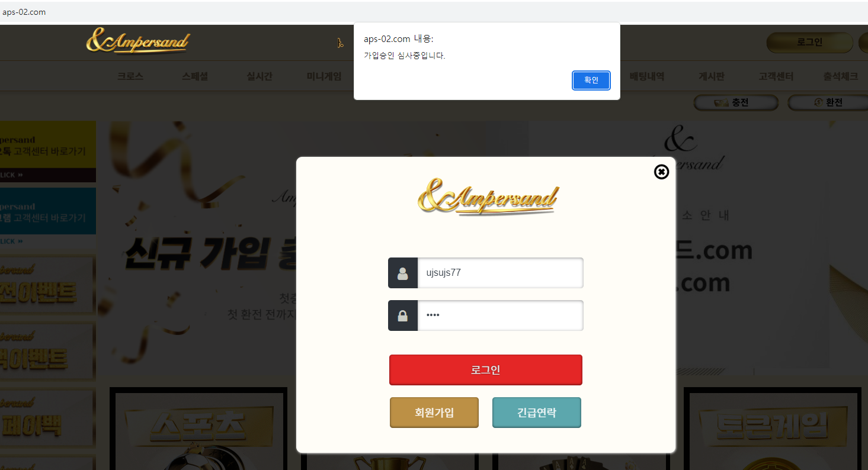Open the 크로스 menu item
Image resolution: width=868 pixels, height=470 pixels.
(130, 76)
